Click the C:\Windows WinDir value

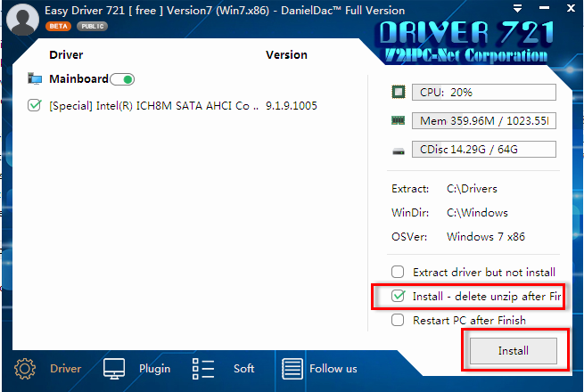click(477, 213)
